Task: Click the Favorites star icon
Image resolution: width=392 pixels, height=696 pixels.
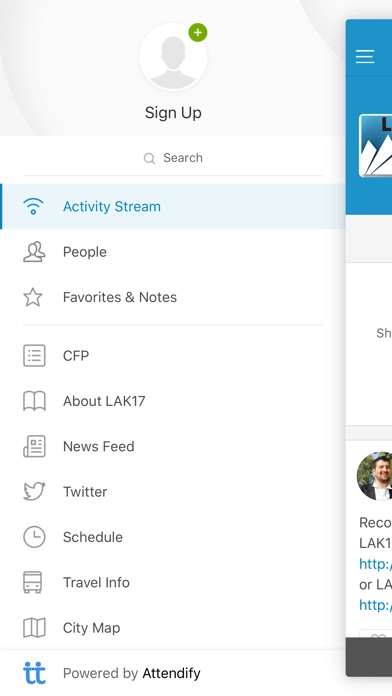Action: click(x=33, y=297)
